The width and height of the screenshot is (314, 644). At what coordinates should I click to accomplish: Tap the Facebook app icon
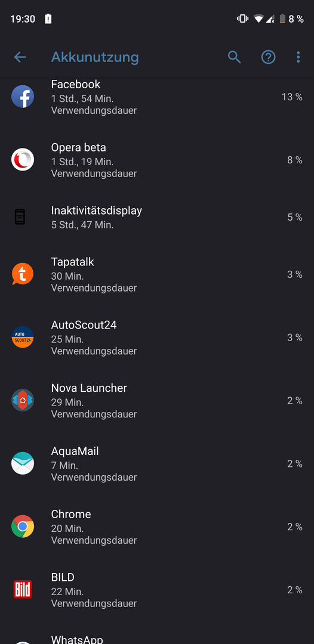coord(23,97)
